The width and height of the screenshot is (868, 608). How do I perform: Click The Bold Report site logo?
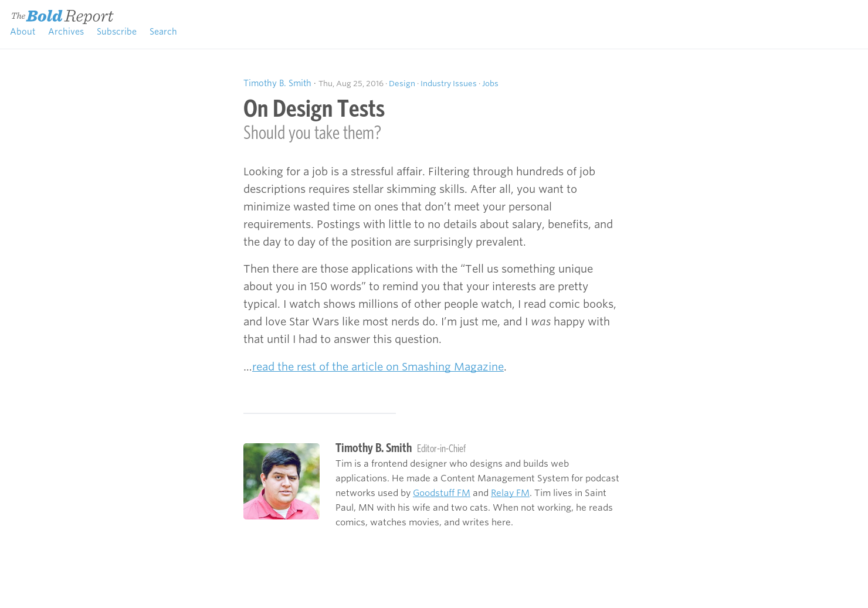click(x=62, y=16)
